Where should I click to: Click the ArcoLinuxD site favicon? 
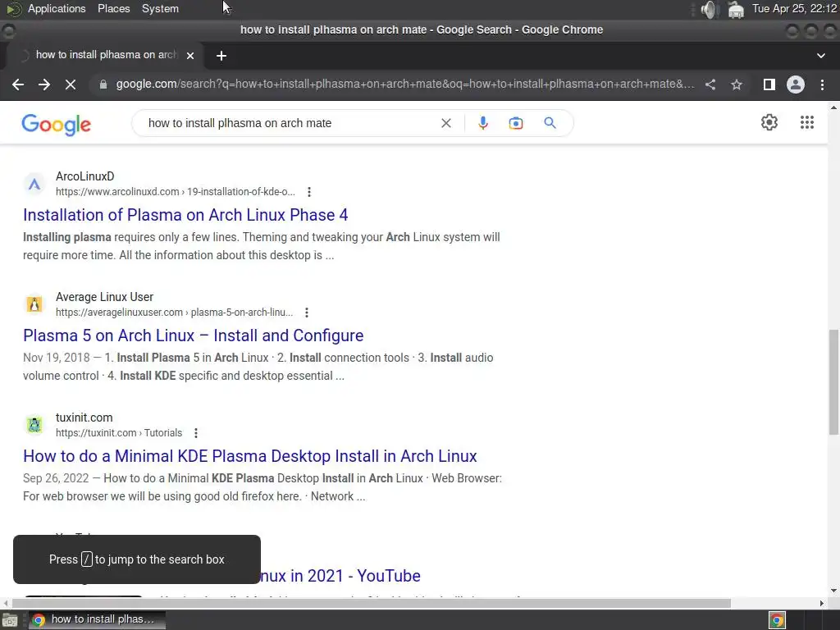[x=34, y=185]
